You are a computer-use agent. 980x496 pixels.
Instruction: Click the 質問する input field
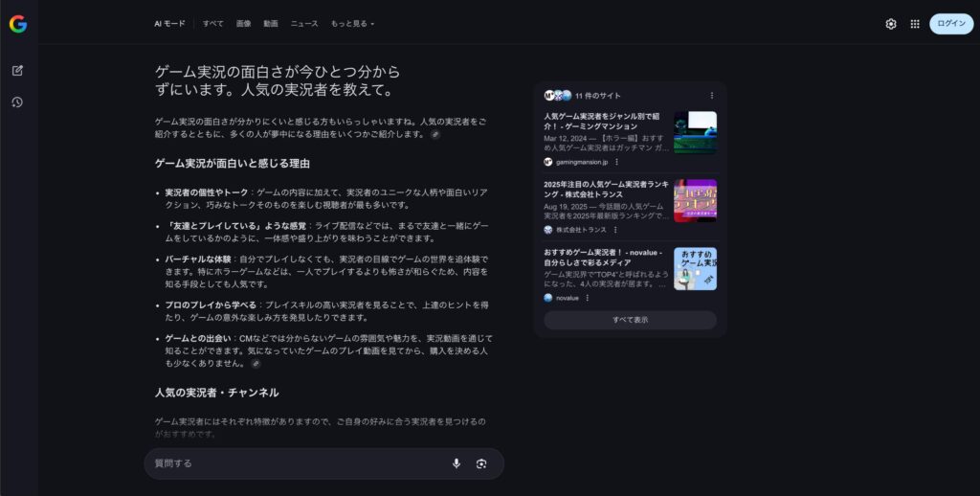(x=297, y=463)
